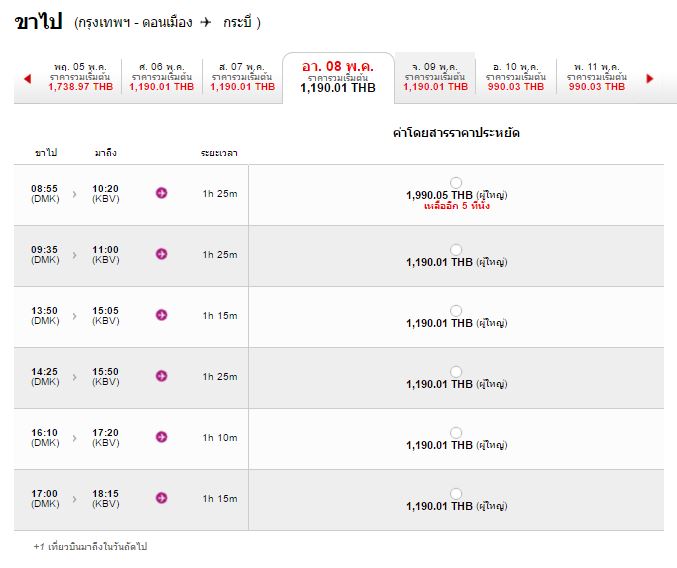Select fare radio for the 13:50 flight
Screen dimensions: 677x568
point(456,310)
